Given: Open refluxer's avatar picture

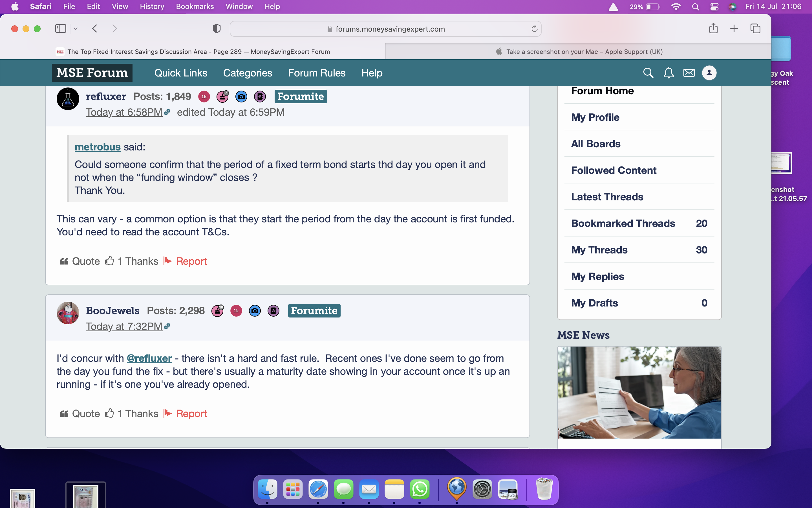Looking at the screenshot, I should [x=68, y=99].
